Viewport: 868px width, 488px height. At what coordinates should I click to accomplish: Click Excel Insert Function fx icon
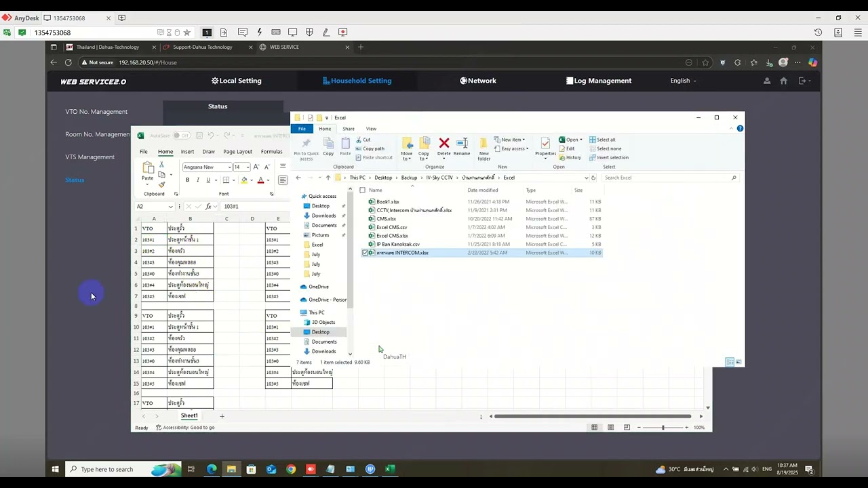(209, 206)
